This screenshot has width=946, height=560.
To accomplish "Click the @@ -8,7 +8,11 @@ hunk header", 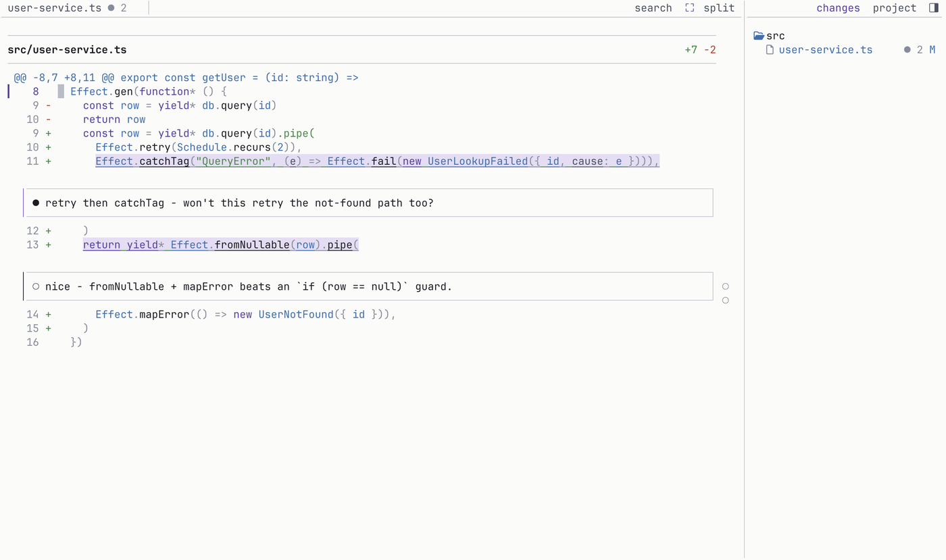I will tap(186, 78).
